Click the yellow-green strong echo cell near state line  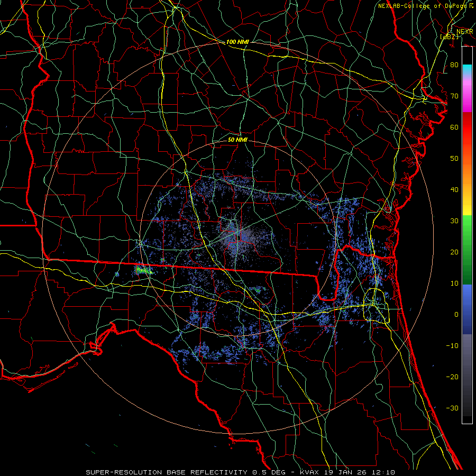(x=144, y=270)
